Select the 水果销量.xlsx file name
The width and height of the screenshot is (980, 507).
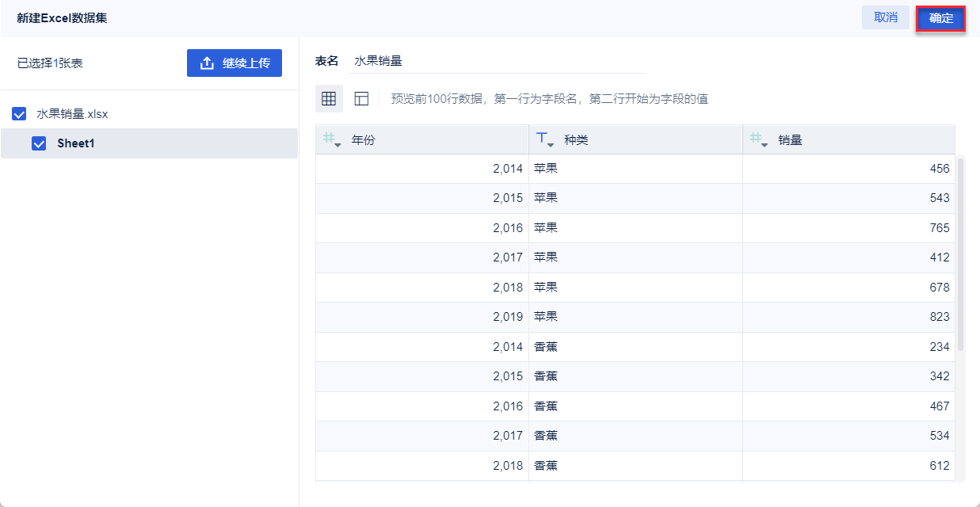(72, 114)
